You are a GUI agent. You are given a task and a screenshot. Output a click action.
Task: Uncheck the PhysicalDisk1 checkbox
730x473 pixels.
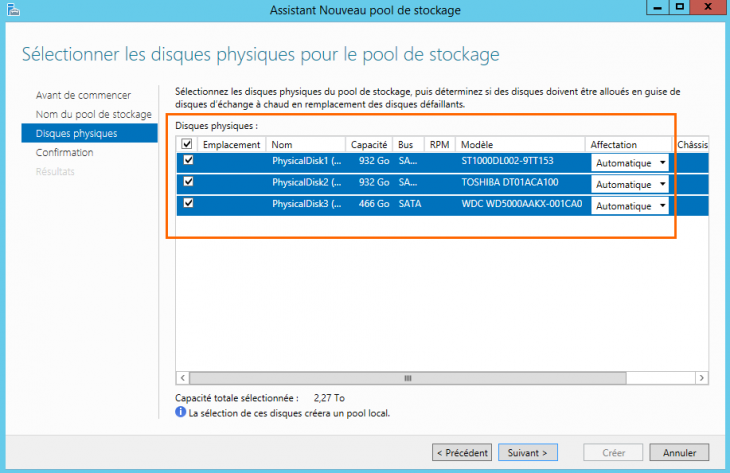(x=188, y=160)
